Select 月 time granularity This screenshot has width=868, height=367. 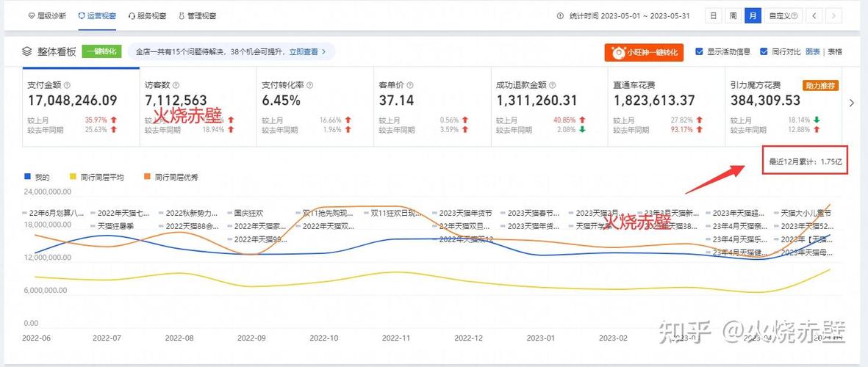coord(753,15)
